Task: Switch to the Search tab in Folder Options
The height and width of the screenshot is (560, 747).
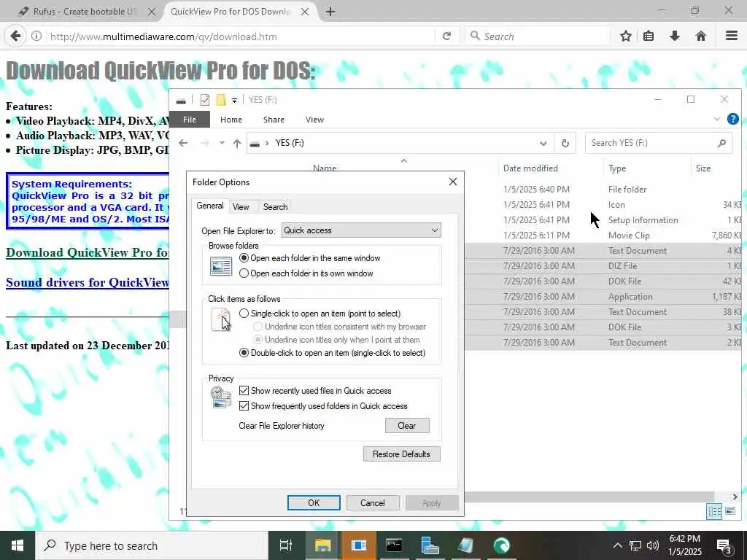Action: click(275, 206)
